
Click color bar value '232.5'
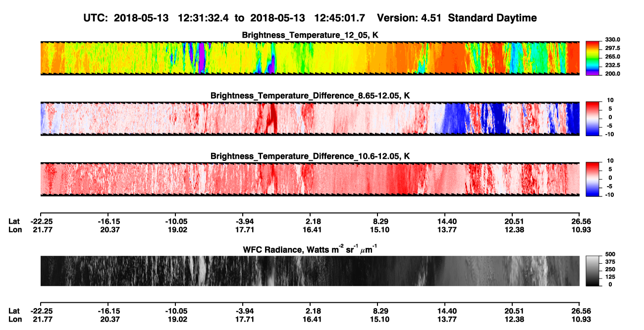[x=613, y=65]
